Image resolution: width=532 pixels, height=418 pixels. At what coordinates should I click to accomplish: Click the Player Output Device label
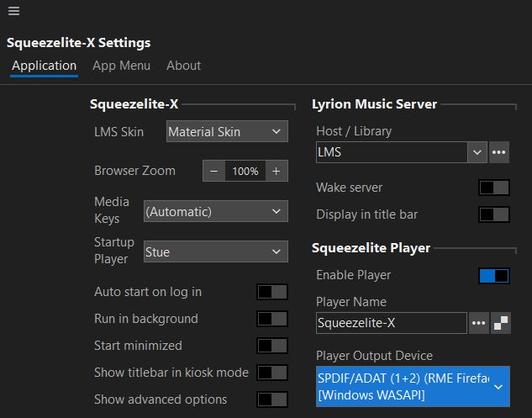click(x=374, y=356)
